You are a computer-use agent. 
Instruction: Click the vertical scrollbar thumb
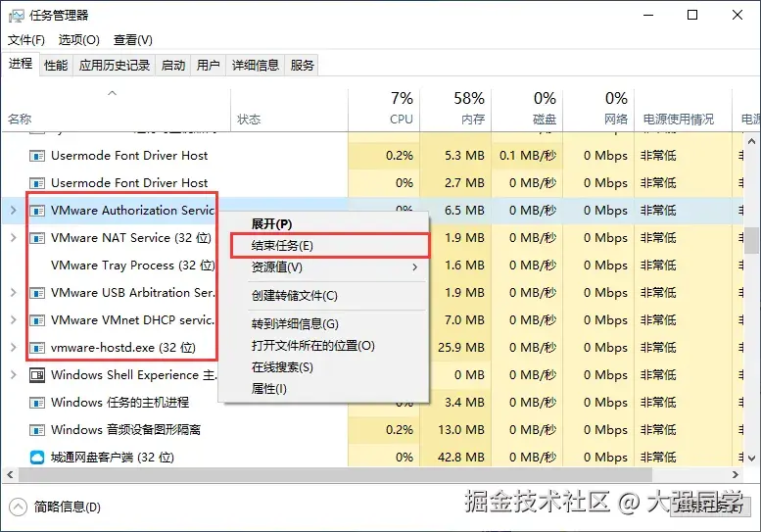pyautogui.click(x=751, y=240)
